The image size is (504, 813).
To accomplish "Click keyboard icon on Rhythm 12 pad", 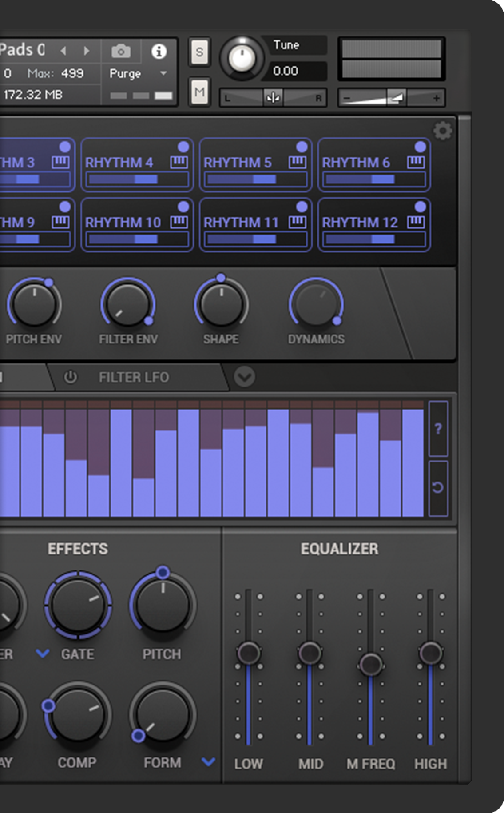I will [416, 222].
